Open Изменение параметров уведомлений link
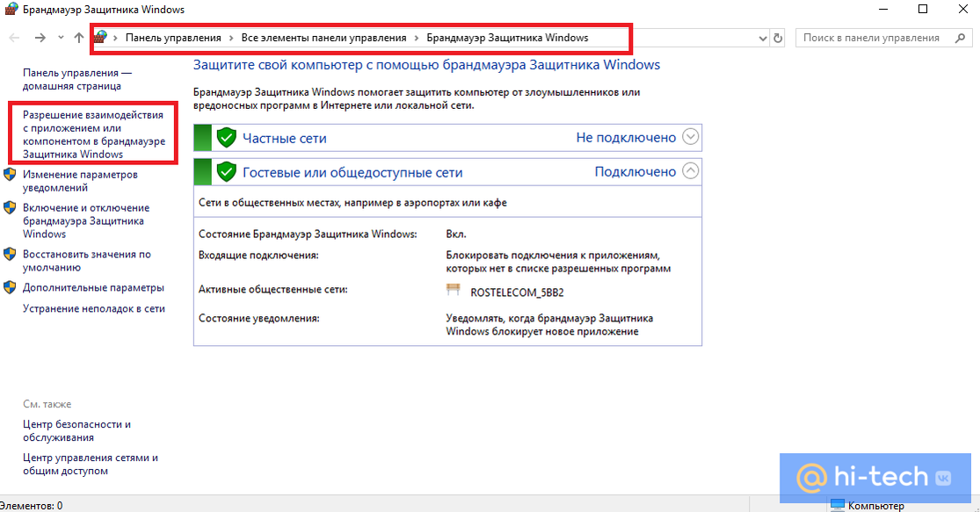Viewport: 980px width, 512px height. pyautogui.click(x=80, y=181)
